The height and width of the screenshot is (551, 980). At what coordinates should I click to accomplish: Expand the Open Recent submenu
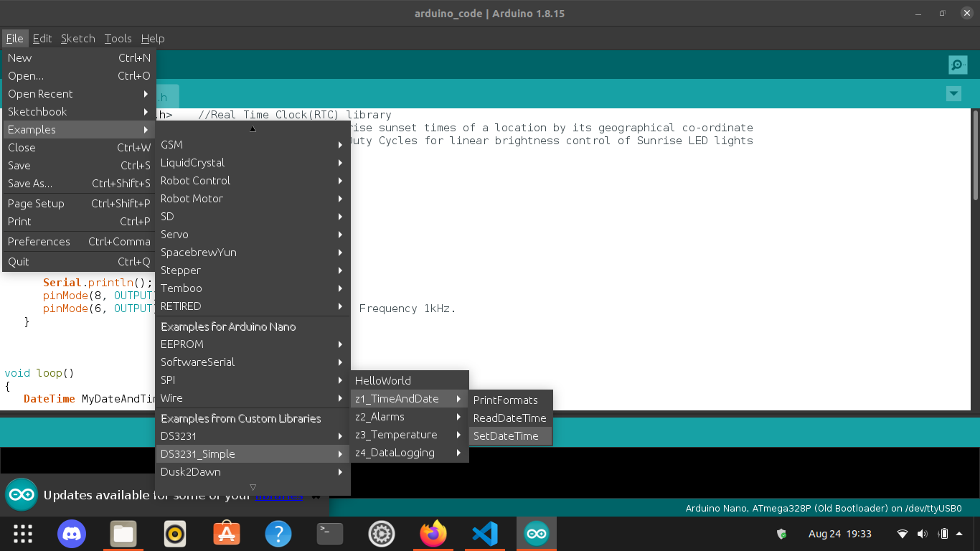(79, 94)
